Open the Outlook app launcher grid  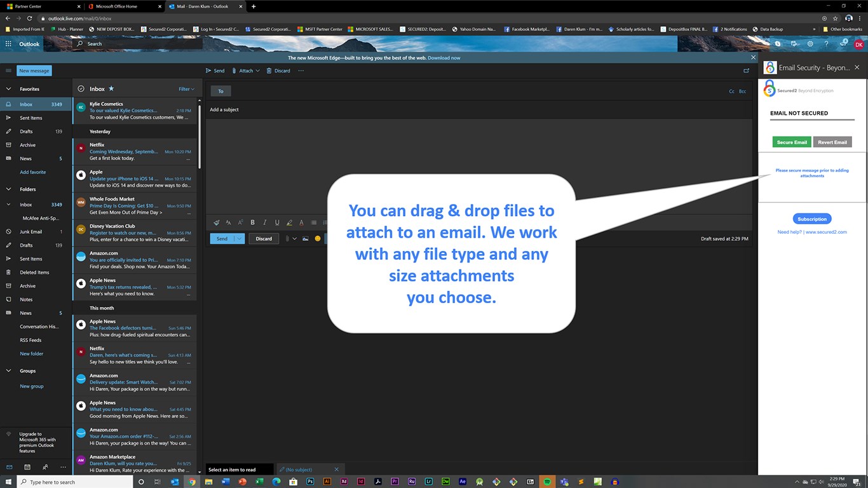tap(8, 44)
